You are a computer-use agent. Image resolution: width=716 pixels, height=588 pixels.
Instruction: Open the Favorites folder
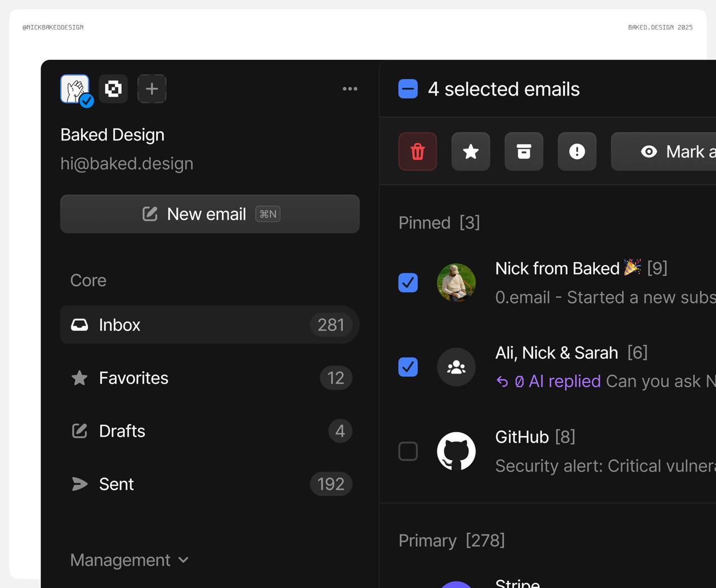pyautogui.click(x=210, y=378)
